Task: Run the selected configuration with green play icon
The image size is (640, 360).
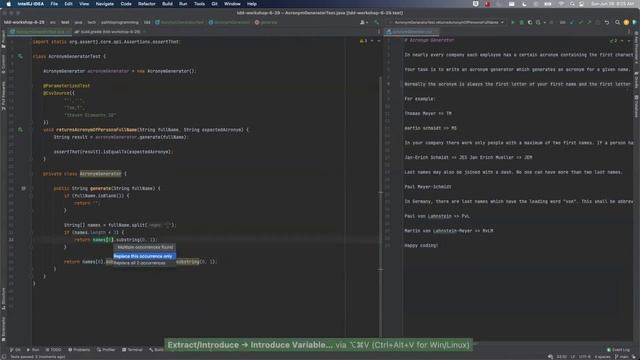Action: tap(513, 22)
